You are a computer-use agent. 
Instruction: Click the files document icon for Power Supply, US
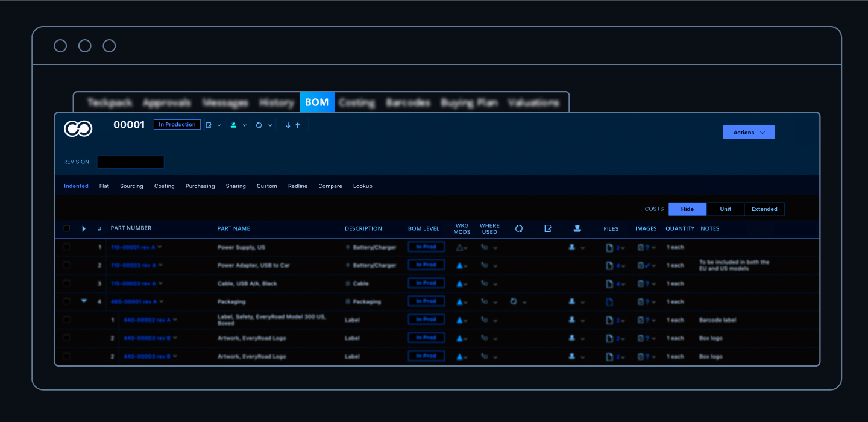(609, 247)
